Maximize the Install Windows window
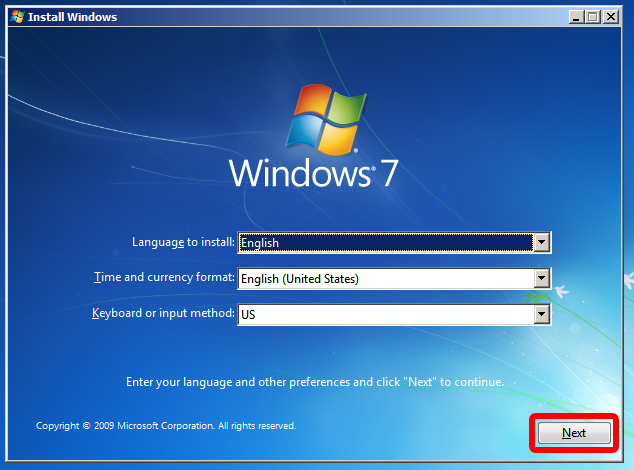The image size is (634, 470). (x=593, y=17)
